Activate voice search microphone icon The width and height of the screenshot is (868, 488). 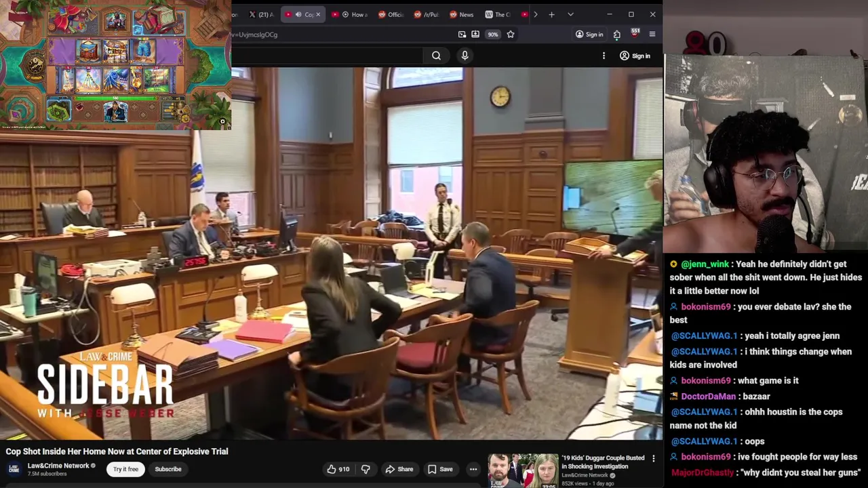tap(465, 56)
